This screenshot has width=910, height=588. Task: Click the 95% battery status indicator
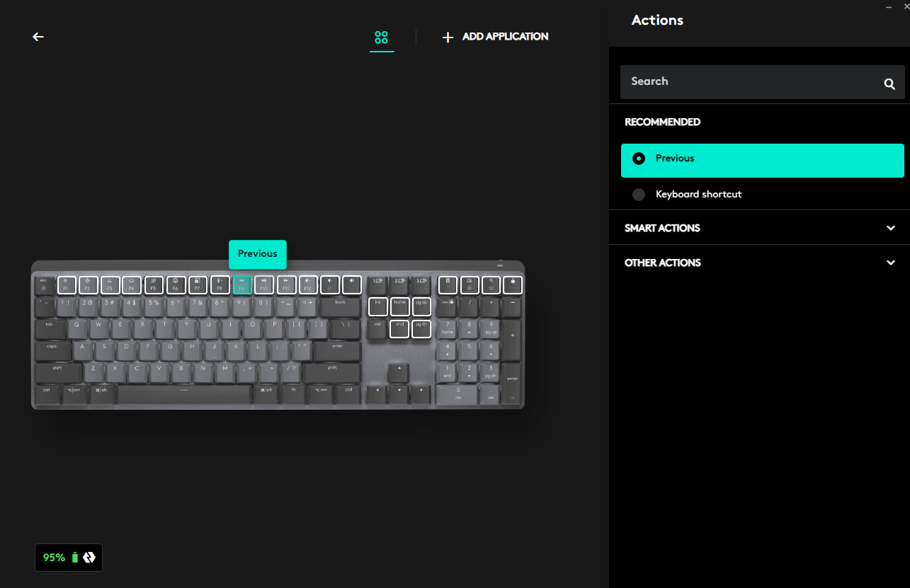pyautogui.click(x=69, y=558)
